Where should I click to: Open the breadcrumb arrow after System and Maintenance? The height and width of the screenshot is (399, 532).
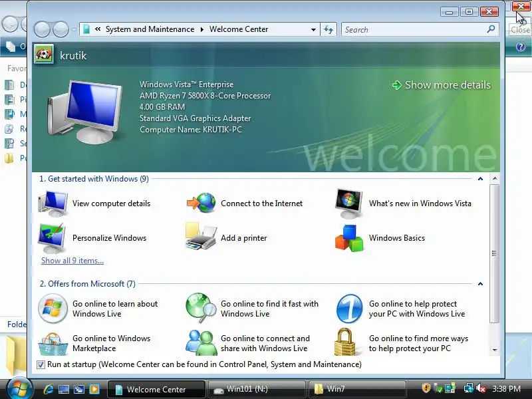(x=202, y=29)
